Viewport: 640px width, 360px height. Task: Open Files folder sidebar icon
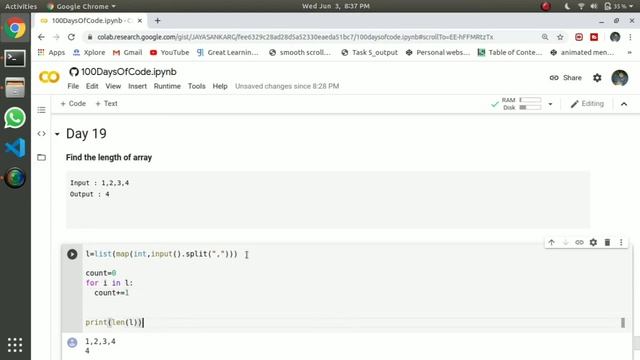point(41,157)
